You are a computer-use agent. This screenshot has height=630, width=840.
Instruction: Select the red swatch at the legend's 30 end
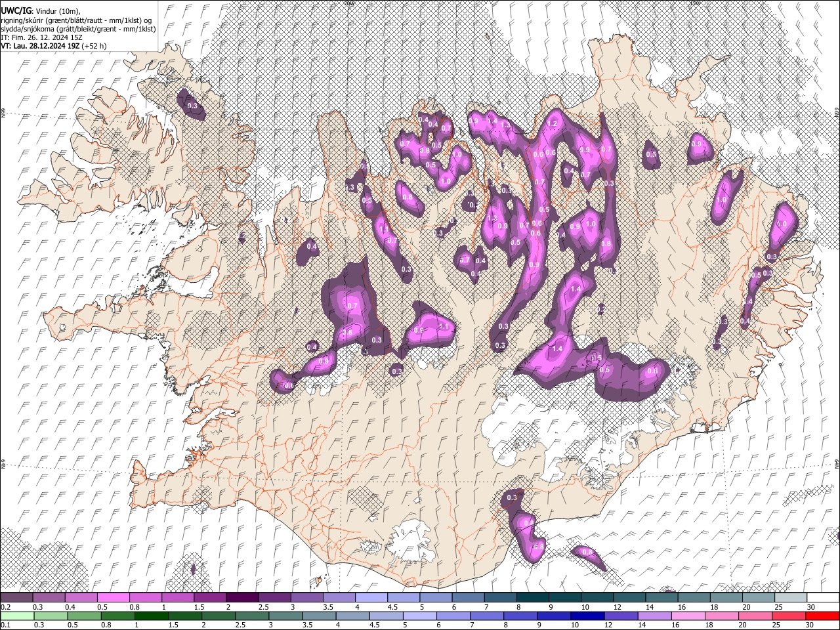point(823,616)
